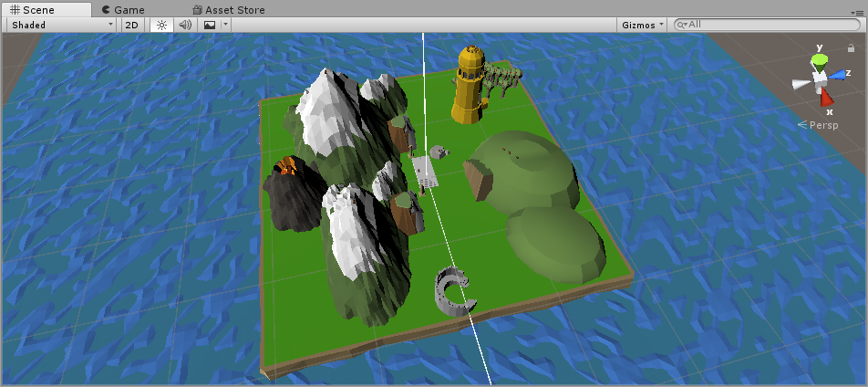The image size is (868, 387).
Task: Toggle scene effects image icon
Action: 210,25
